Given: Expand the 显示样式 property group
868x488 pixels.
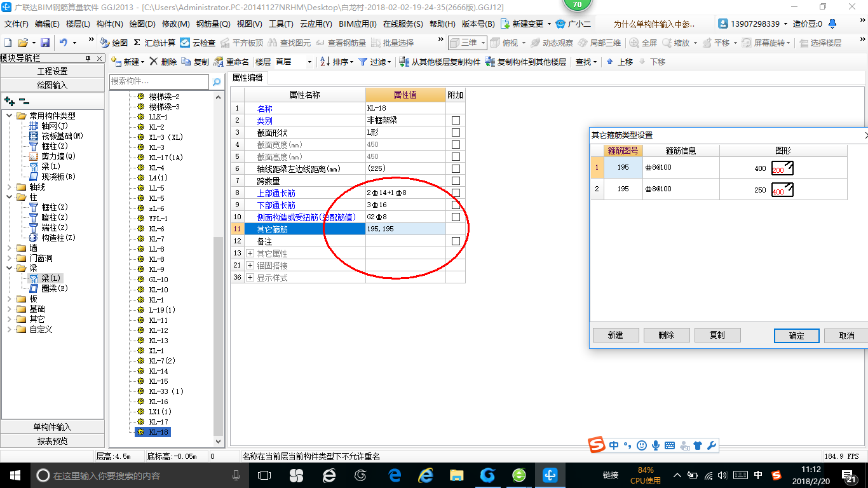Looking at the screenshot, I should click(x=250, y=277).
